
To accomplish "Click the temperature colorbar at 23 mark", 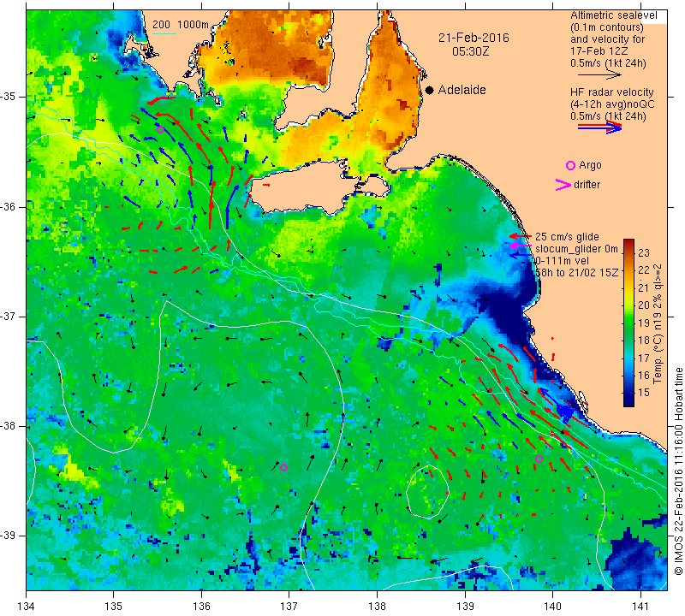I will tap(628, 252).
